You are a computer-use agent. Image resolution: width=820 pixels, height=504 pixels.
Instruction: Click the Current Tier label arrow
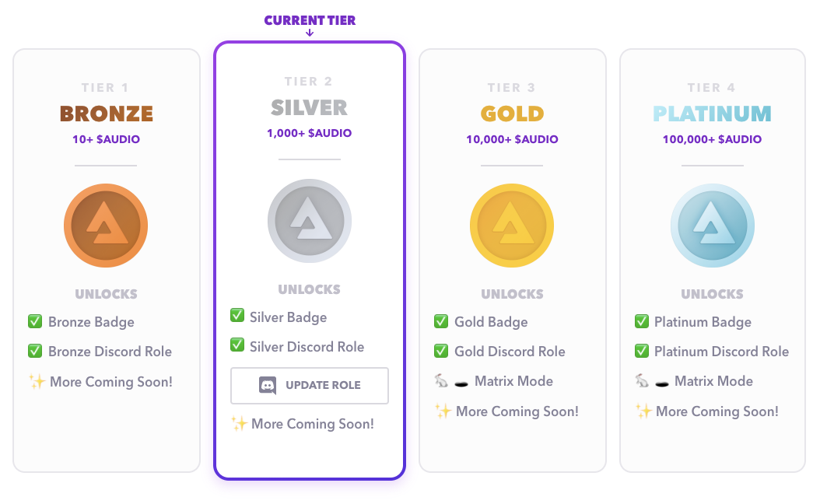(310, 33)
